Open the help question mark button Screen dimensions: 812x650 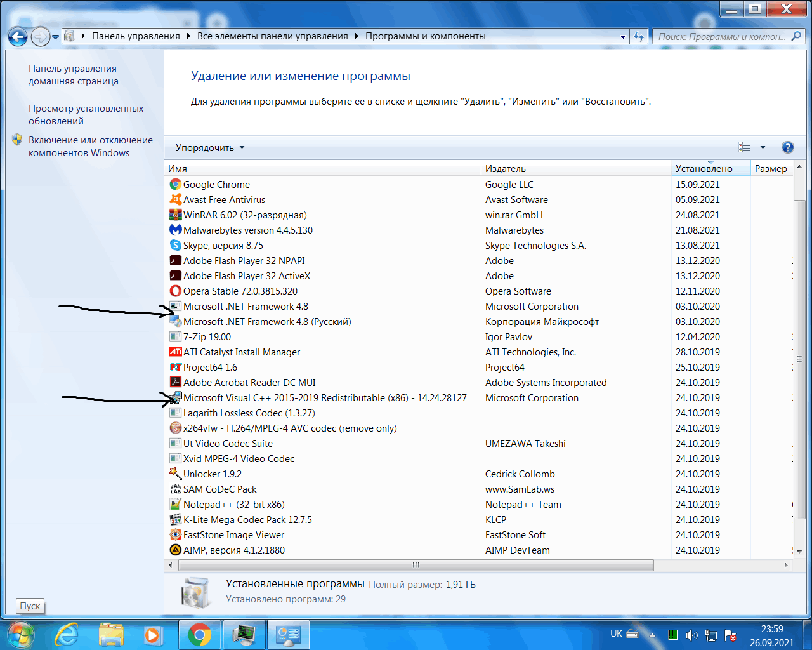pos(788,147)
